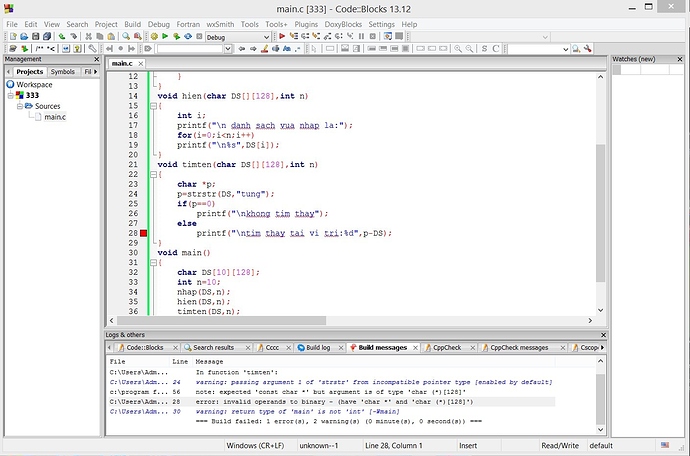Close the main.c editor tab
The width and height of the screenshot is (690, 456).
(142, 63)
